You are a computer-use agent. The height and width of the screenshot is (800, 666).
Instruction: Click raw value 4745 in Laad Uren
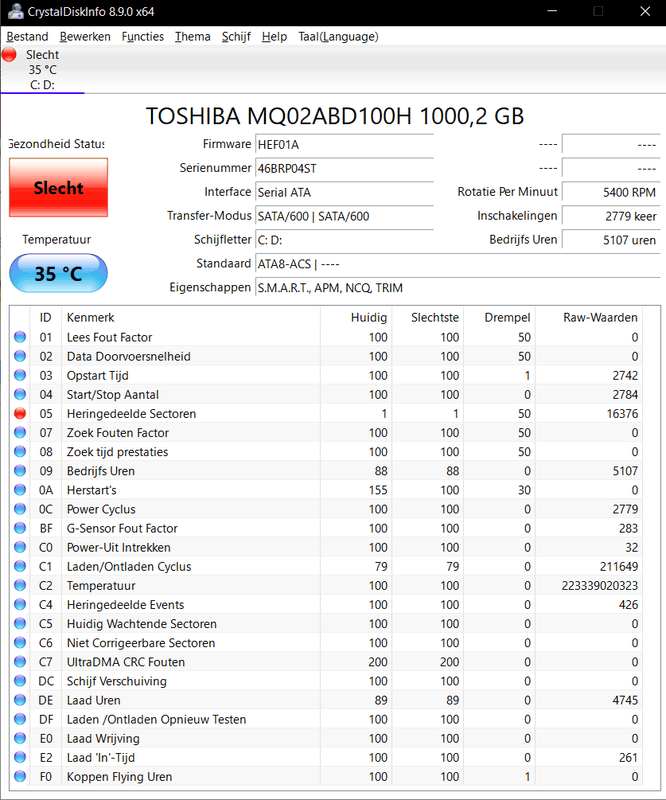625,701
